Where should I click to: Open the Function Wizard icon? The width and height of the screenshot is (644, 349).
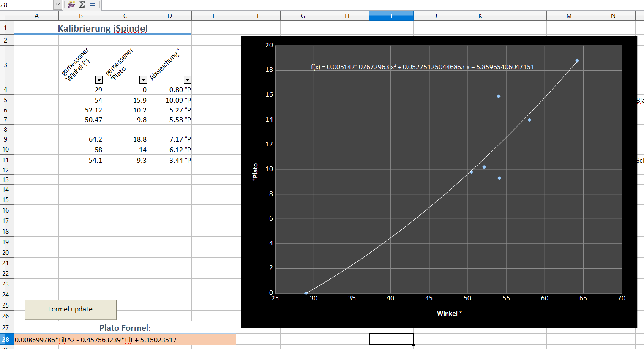(x=71, y=5)
